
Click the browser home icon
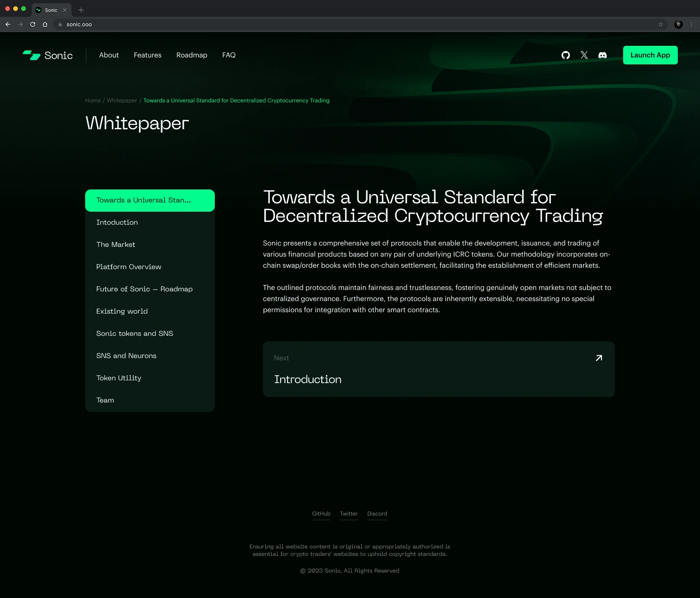(45, 24)
